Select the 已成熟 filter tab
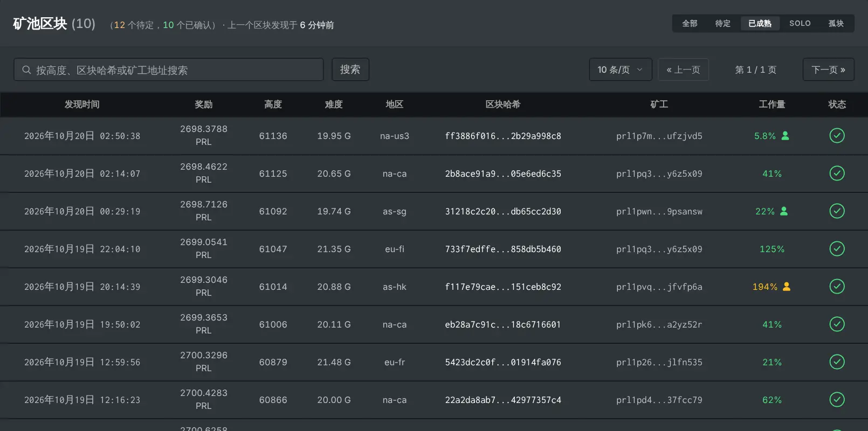Image resolution: width=868 pixels, height=431 pixels. pyautogui.click(x=760, y=24)
